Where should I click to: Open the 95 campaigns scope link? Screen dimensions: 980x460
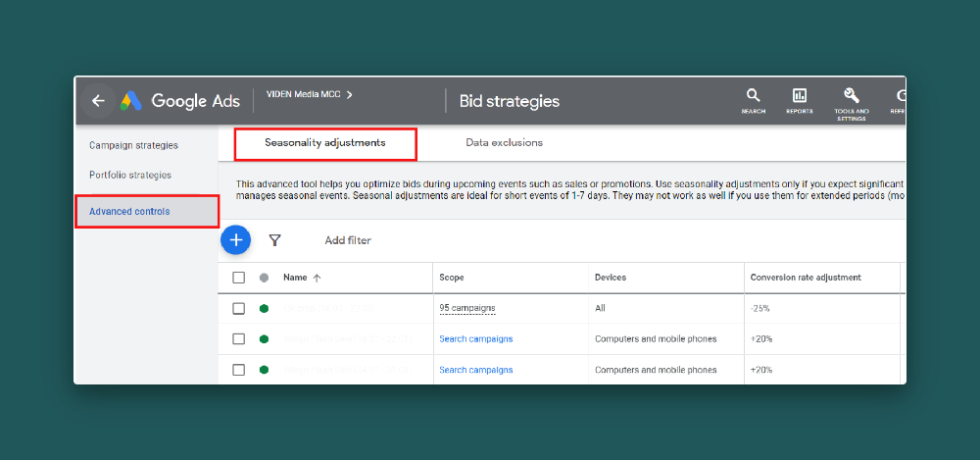467,308
